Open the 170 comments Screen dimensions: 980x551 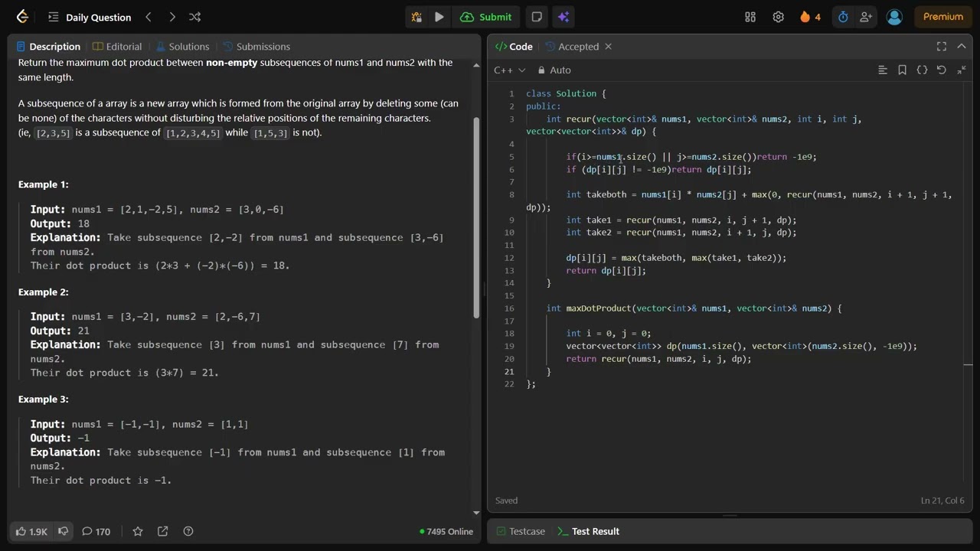pos(96,531)
